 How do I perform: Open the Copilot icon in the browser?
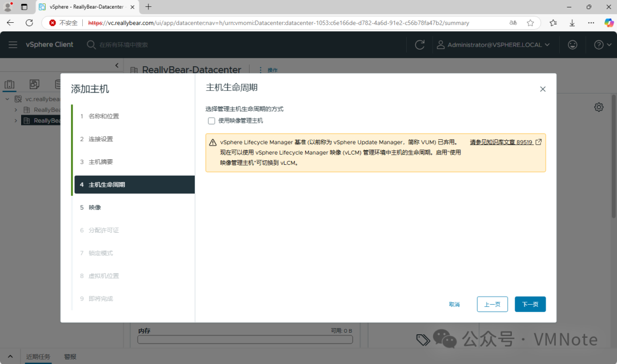(609, 23)
